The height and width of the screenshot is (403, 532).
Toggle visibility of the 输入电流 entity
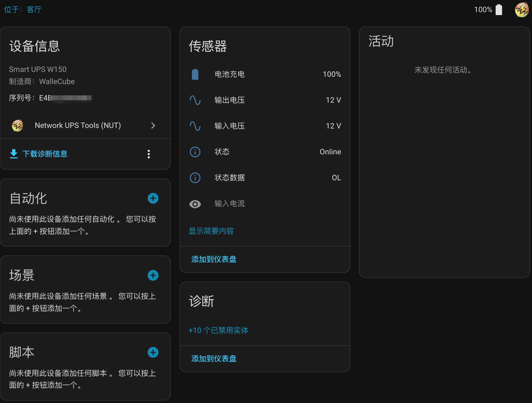click(x=195, y=204)
